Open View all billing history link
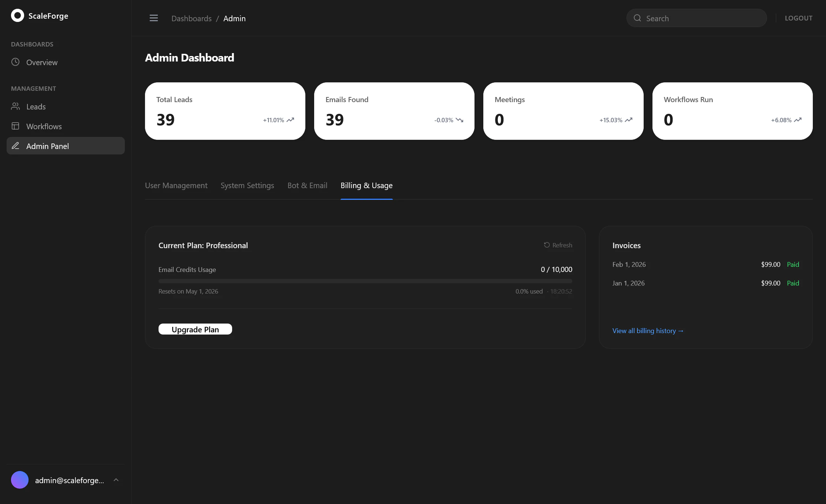The width and height of the screenshot is (826, 504). click(x=648, y=331)
